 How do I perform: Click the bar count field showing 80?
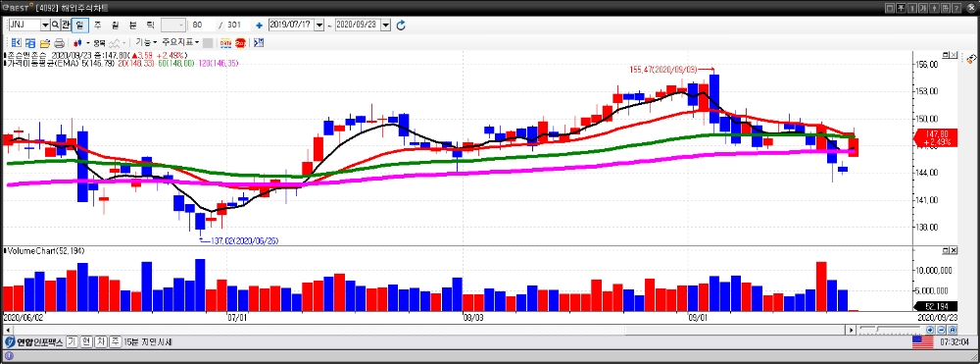tap(203, 25)
